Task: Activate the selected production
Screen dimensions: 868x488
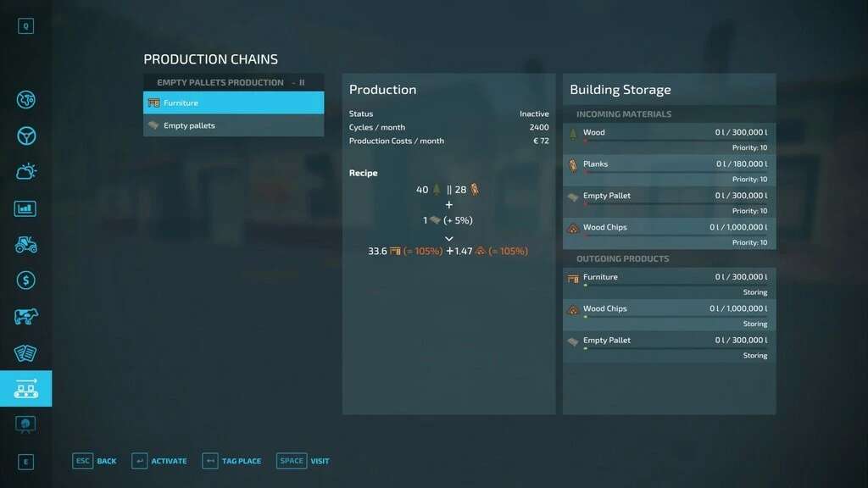Action: (159, 461)
